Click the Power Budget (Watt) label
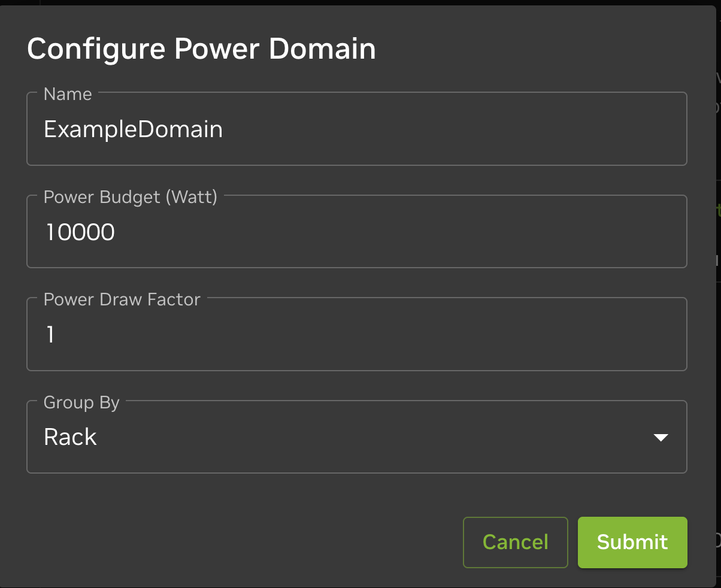Viewport: 721px width, 588px height. [130, 196]
